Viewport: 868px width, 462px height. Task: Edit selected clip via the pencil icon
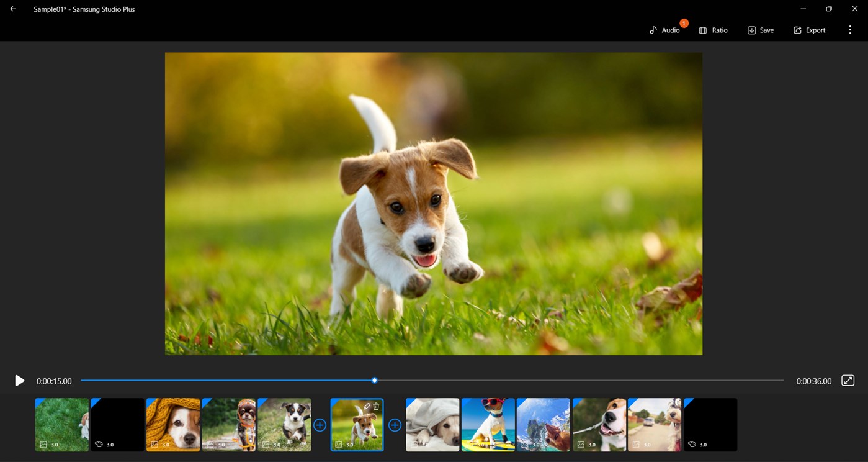[x=367, y=406]
